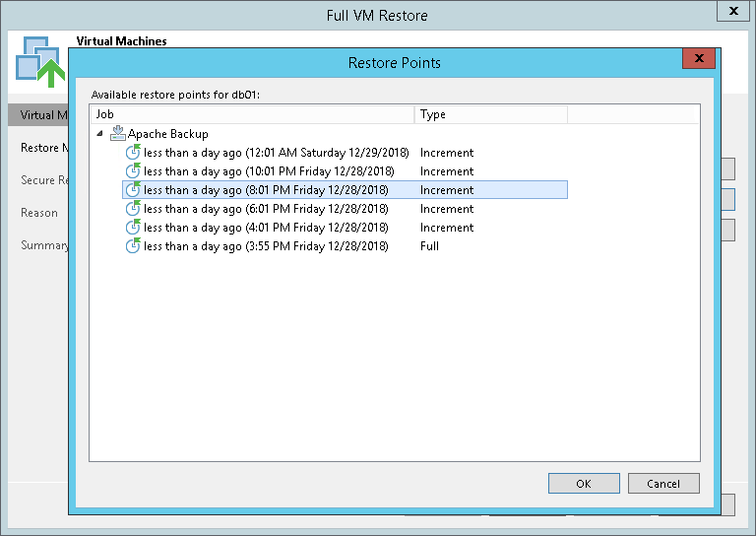The height and width of the screenshot is (536, 756).
Task: Confirm selection with the OK button
Action: point(584,484)
